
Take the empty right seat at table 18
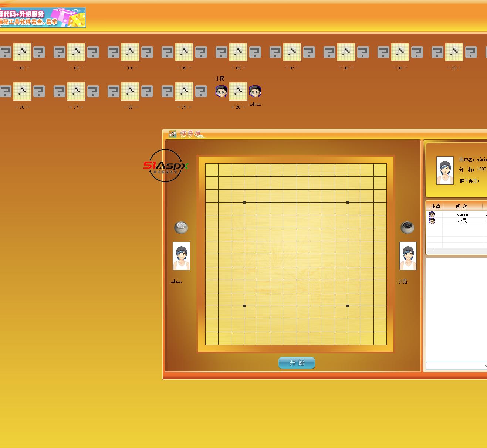tap(147, 91)
